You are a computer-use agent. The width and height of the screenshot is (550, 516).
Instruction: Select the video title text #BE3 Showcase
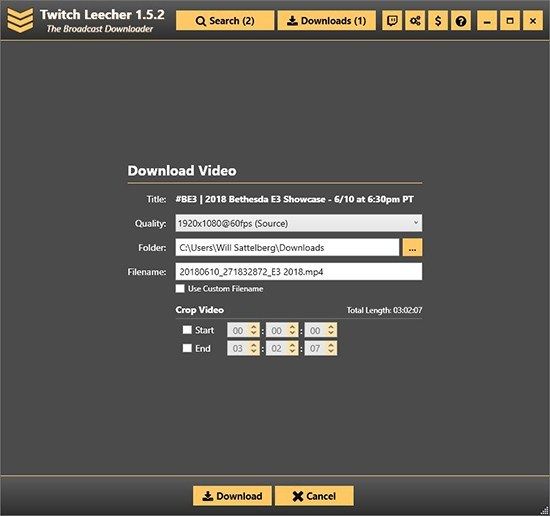[x=295, y=199]
